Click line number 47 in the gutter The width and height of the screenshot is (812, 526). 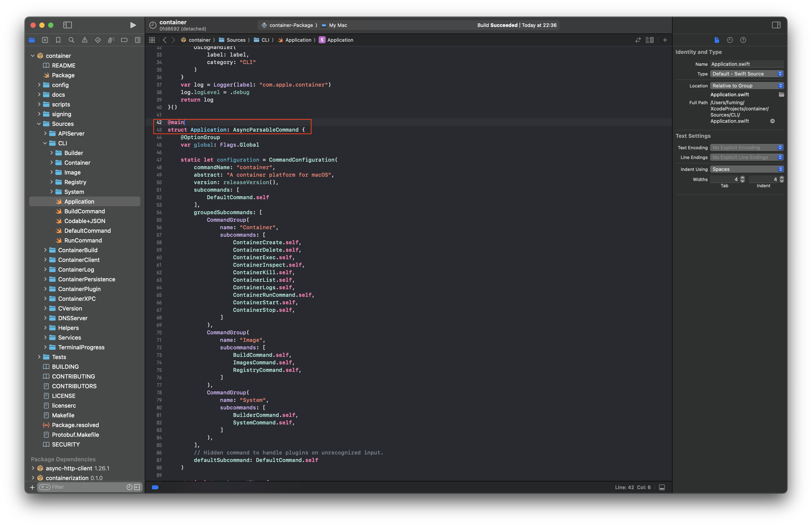[159, 160]
